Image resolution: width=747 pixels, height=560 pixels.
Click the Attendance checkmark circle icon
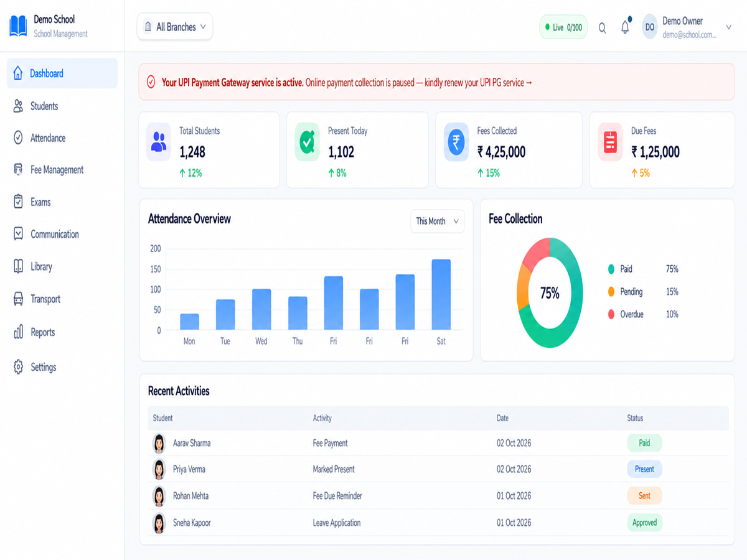18,138
